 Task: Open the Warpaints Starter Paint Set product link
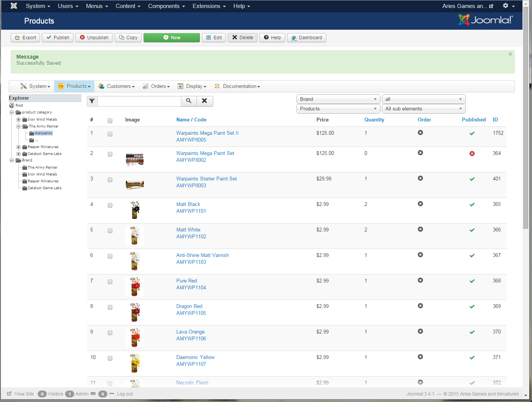pyautogui.click(x=206, y=179)
